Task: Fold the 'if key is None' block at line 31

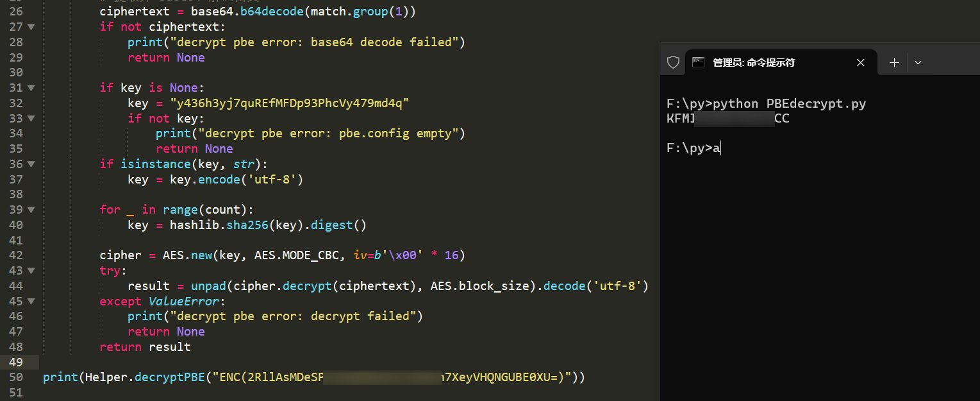Action: click(x=31, y=88)
